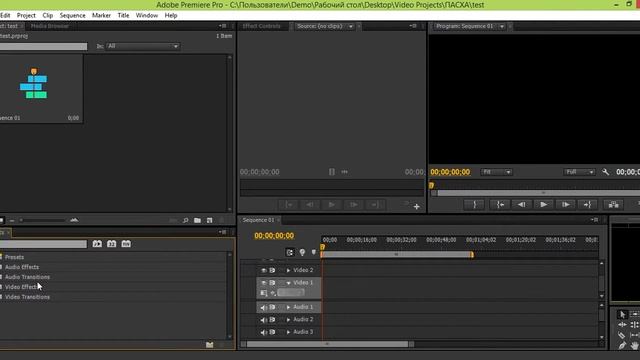Filter effects by Accelerated Effects icon
640x360 pixels.
(97, 244)
